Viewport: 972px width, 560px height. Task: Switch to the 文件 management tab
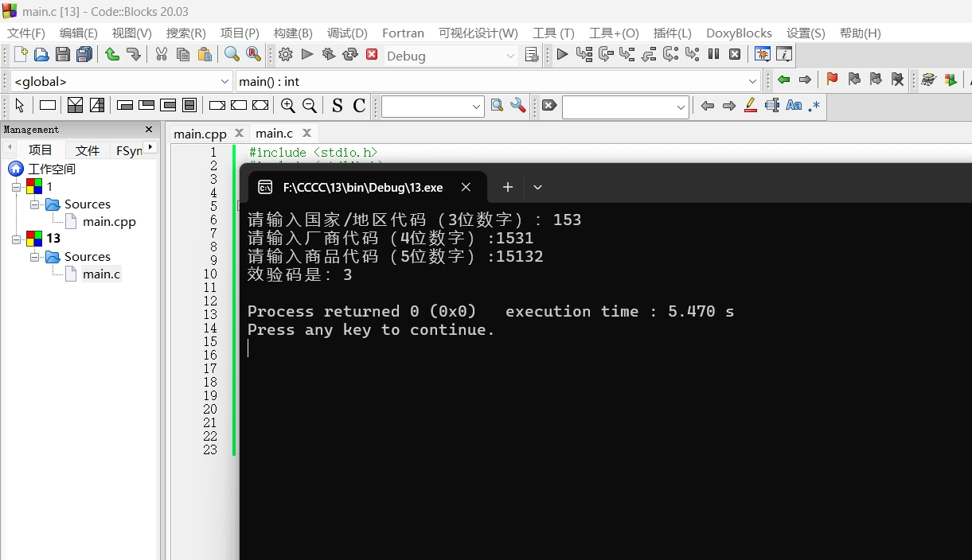tap(88, 150)
